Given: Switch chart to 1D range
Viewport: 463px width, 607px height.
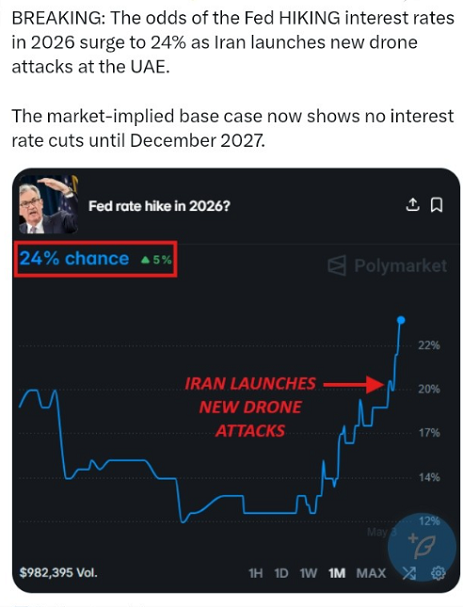Looking at the screenshot, I should pyautogui.click(x=281, y=573).
